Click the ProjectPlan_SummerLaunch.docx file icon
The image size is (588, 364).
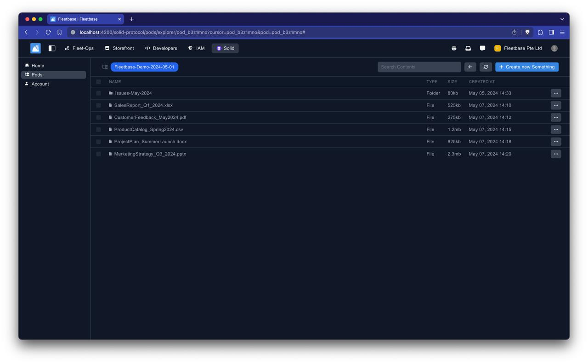pos(110,142)
